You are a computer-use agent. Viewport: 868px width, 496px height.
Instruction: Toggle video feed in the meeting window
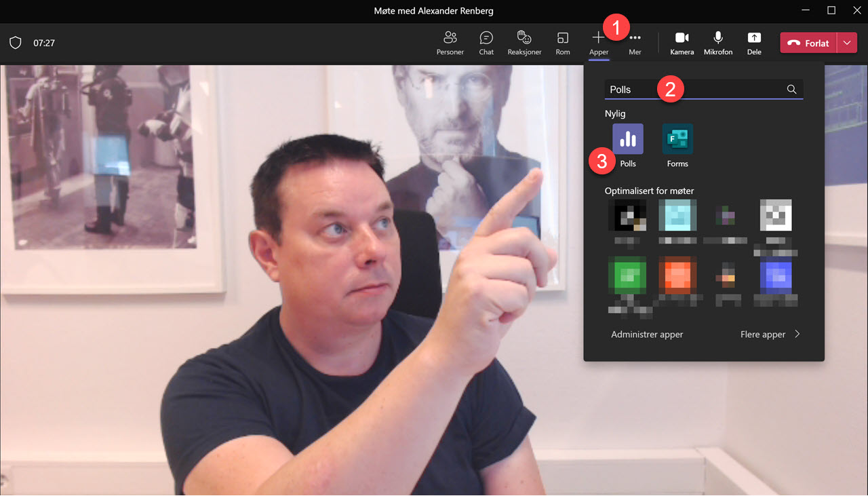tap(682, 42)
